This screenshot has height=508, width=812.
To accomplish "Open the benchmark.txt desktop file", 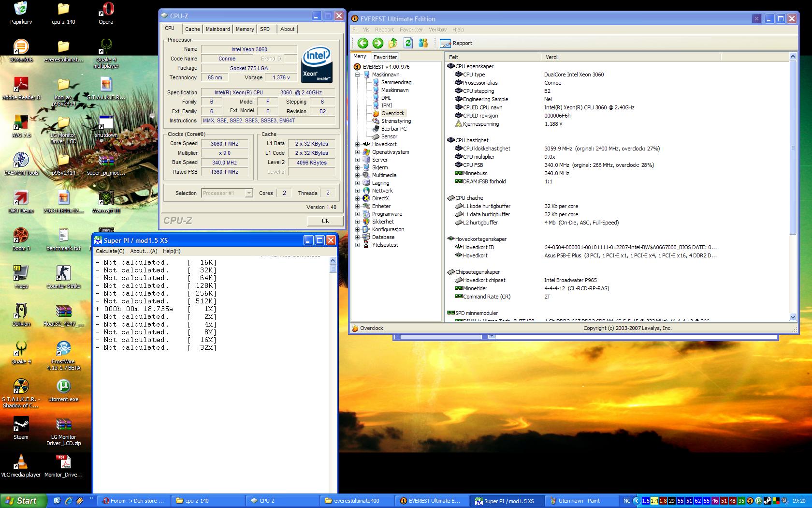I will coord(63,239).
